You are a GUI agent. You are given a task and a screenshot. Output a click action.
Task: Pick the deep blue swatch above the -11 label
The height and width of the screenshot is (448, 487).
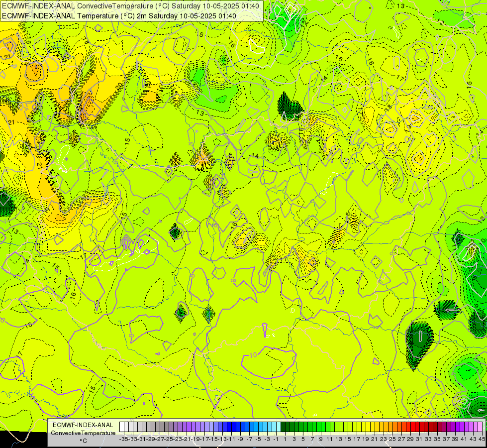[229, 427]
